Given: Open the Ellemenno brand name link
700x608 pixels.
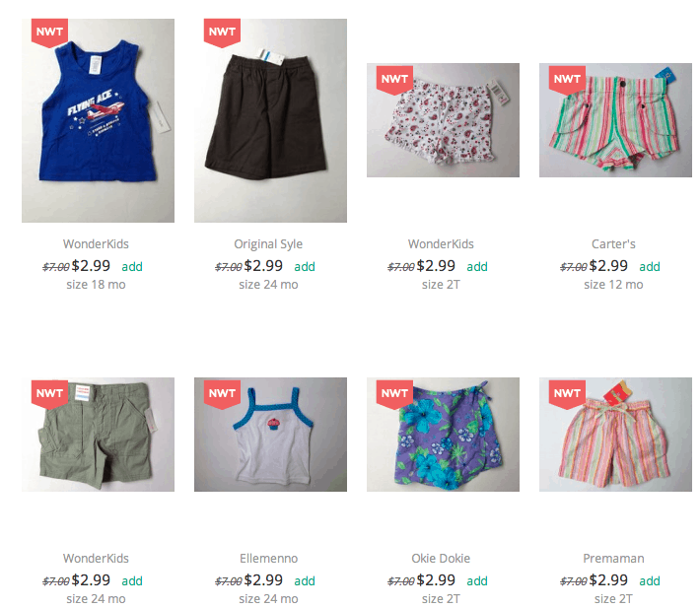Looking at the screenshot, I should click(x=268, y=559).
